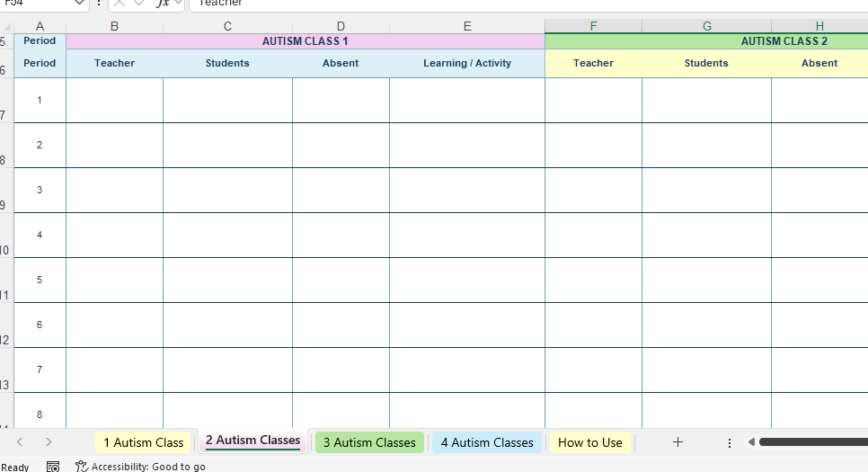Viewport: 868px width, 472px height.
Task: Click the Cancel X formula bar icon
Action: click(119, 4)
